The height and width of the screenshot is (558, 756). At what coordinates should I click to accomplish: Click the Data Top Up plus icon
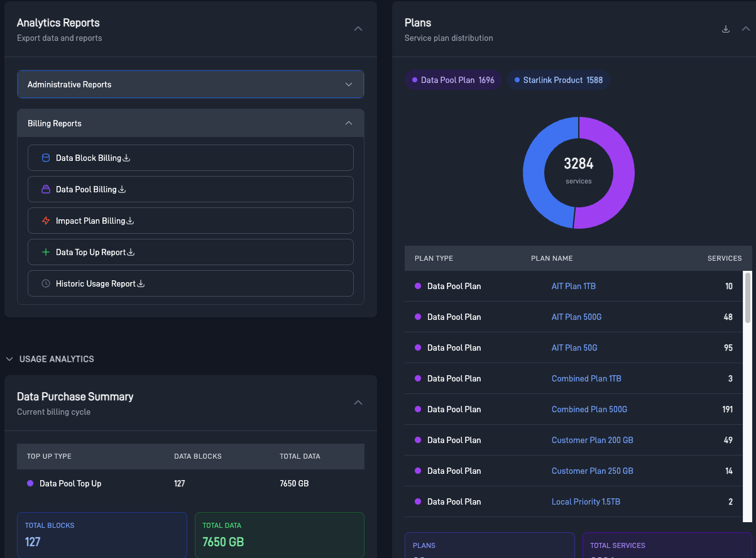[45, 252]
